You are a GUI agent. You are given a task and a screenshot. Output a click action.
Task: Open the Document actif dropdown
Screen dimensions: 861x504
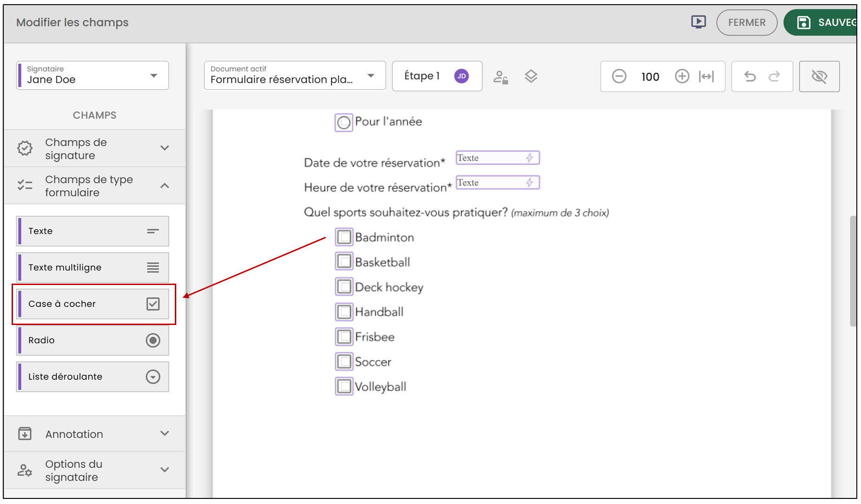295,75
